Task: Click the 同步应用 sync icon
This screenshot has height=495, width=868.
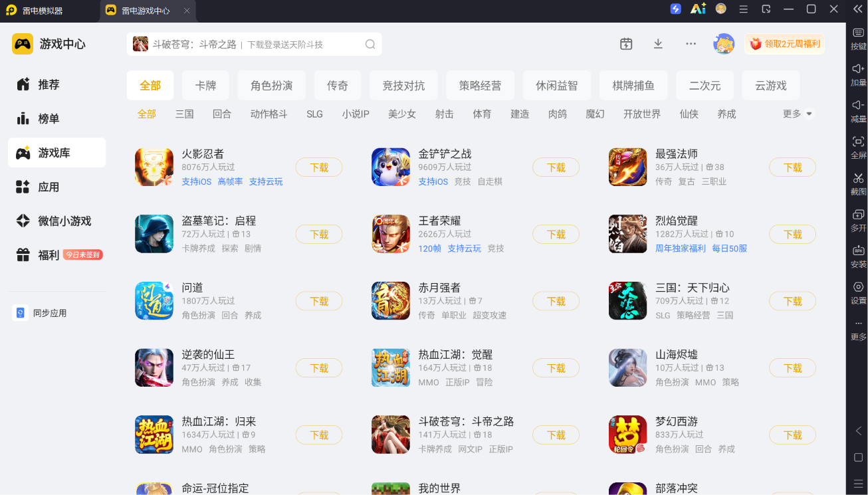Action: 21,313
